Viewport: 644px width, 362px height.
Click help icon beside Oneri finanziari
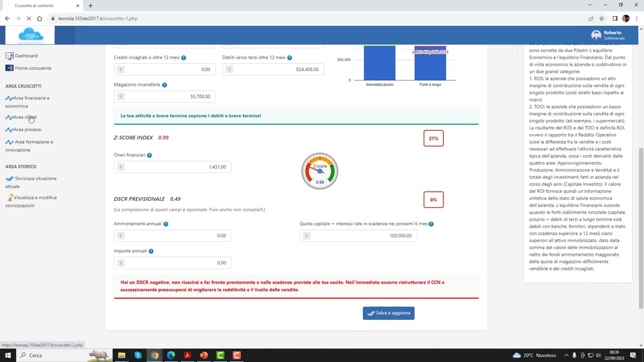pyautogui.click(x=149, y=155)
